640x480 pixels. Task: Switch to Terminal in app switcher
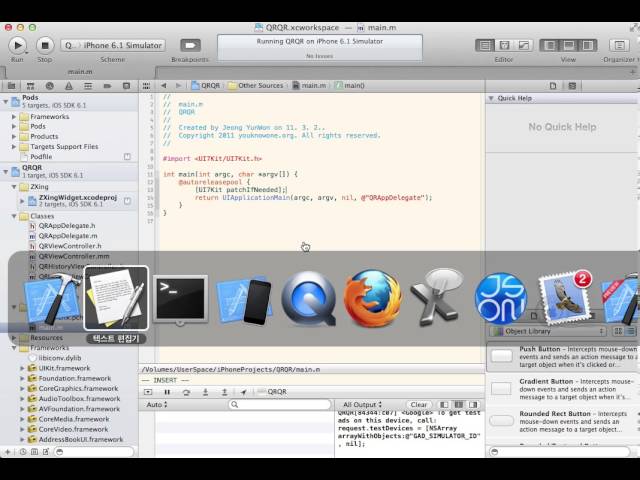tap(180, 298)
